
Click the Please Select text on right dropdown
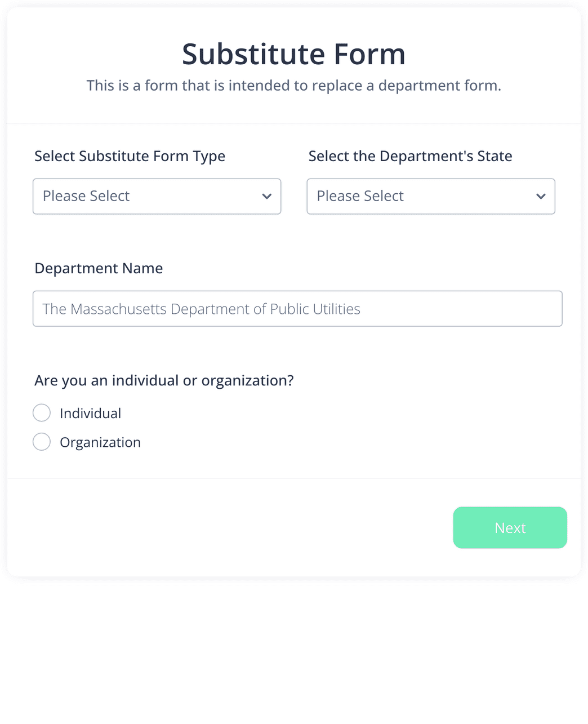tap(360, 196)
